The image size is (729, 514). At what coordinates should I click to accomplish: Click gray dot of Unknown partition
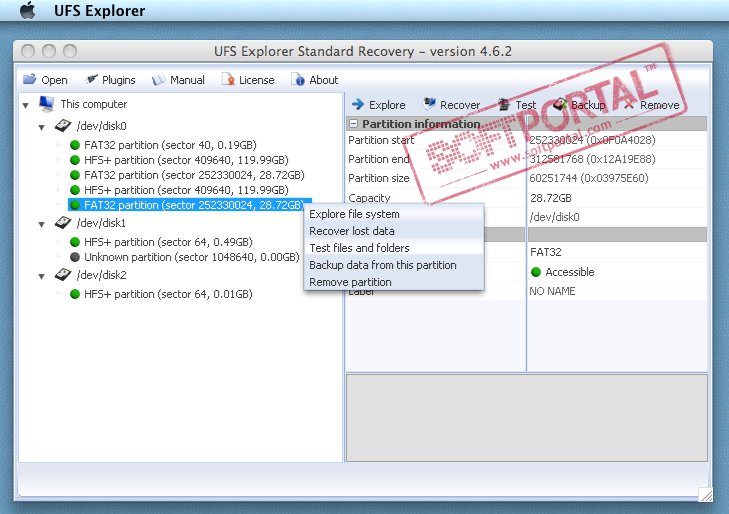(75, 257)
